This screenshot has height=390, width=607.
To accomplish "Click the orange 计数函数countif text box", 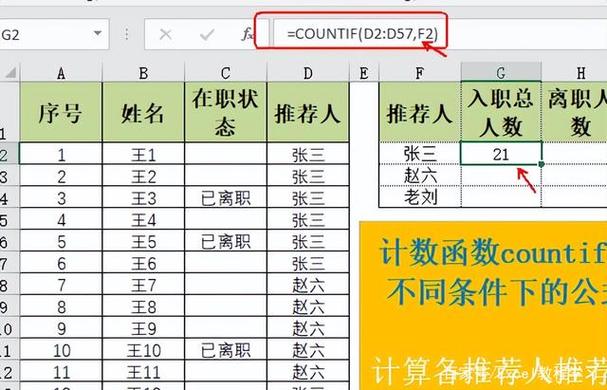I will pos(483,305).
